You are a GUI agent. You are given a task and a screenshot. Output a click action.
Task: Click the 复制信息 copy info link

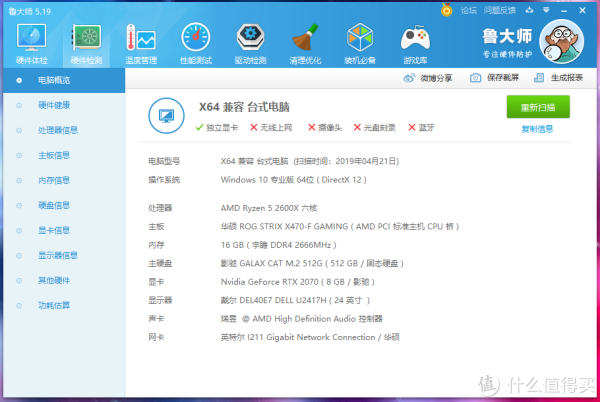point(537,129)
